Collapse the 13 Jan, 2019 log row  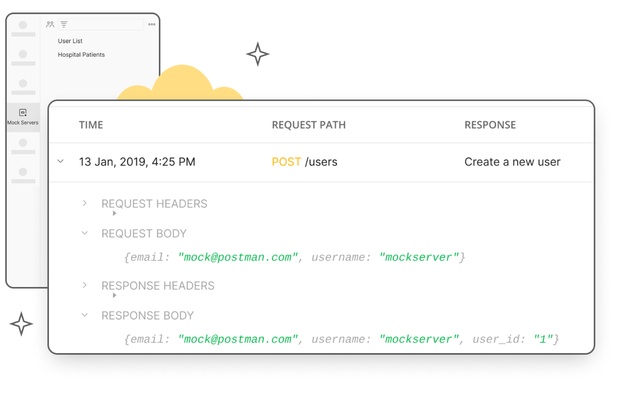pyautogui.click(x=61, y=161)
